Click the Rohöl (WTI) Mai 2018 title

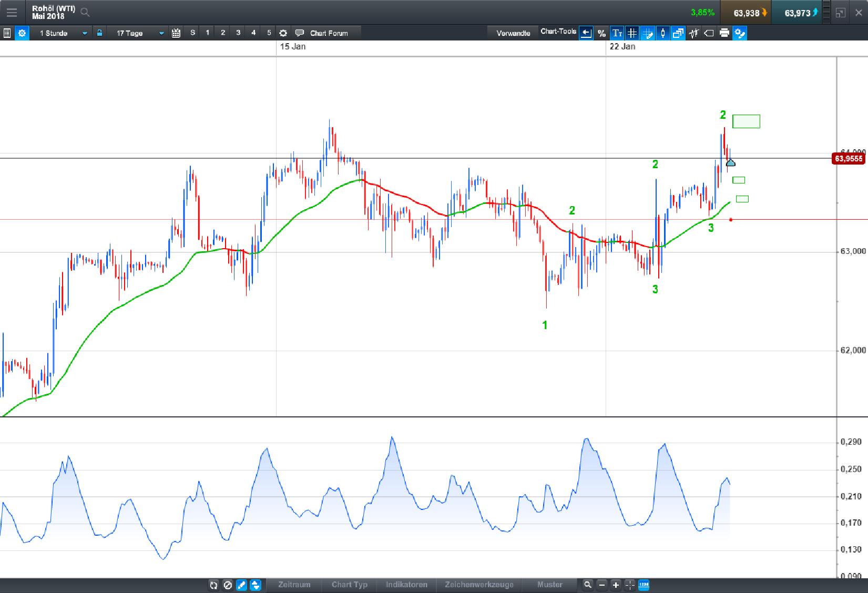tap(53, 12)
